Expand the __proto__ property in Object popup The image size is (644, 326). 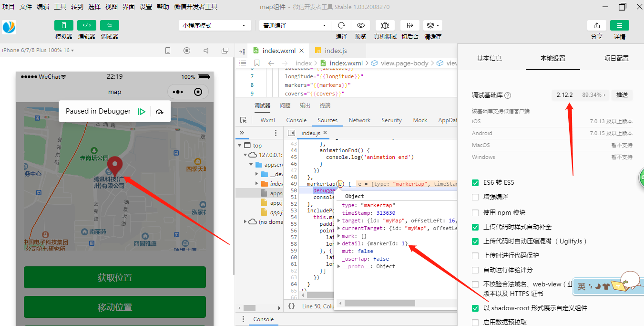point(339,266)
